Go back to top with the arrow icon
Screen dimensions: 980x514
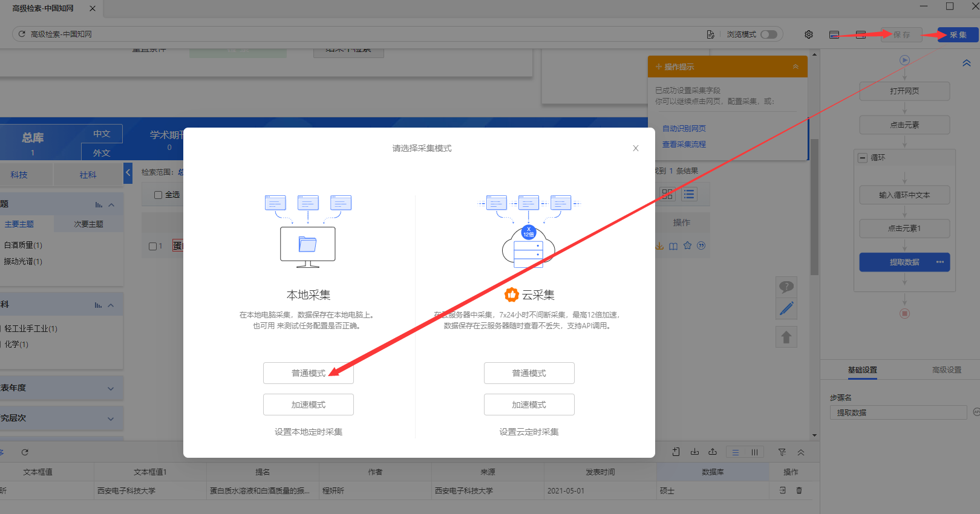(x=786, y=337)
